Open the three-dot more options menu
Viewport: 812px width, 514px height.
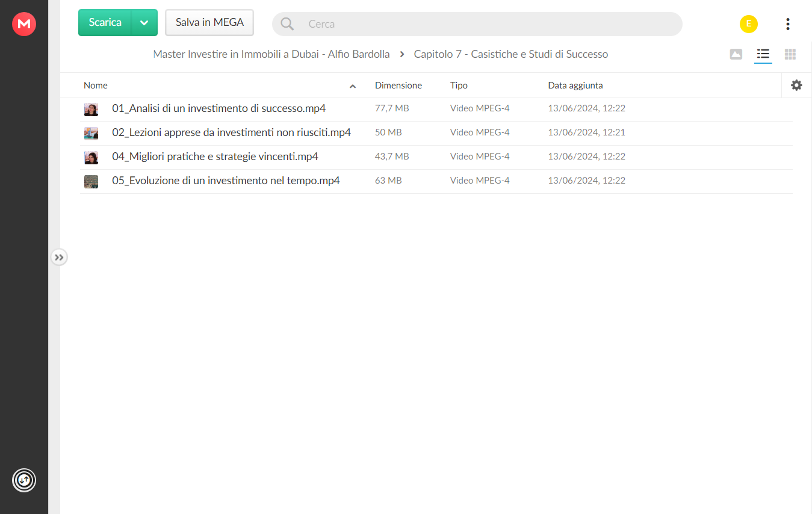(x=787, y=24)
